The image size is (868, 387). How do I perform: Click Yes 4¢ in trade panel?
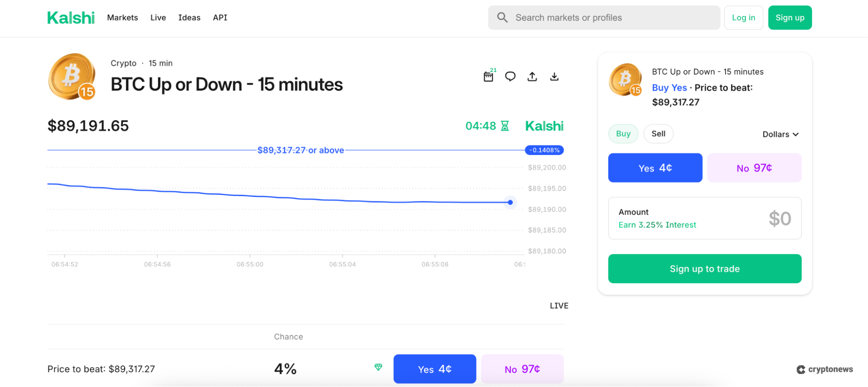(655, 168)
